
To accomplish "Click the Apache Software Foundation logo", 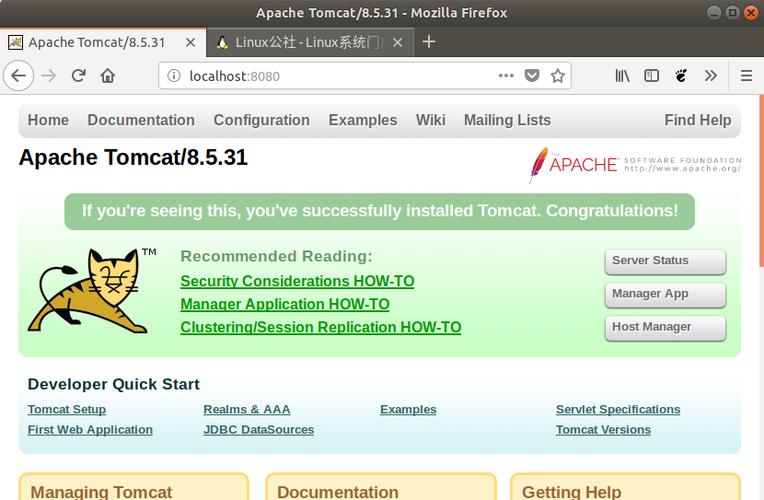I will tap(635, 165).
